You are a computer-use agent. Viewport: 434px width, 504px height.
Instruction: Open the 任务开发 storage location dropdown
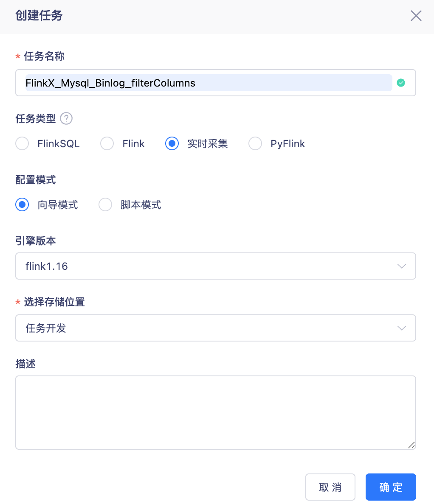[x=216, y=328]
